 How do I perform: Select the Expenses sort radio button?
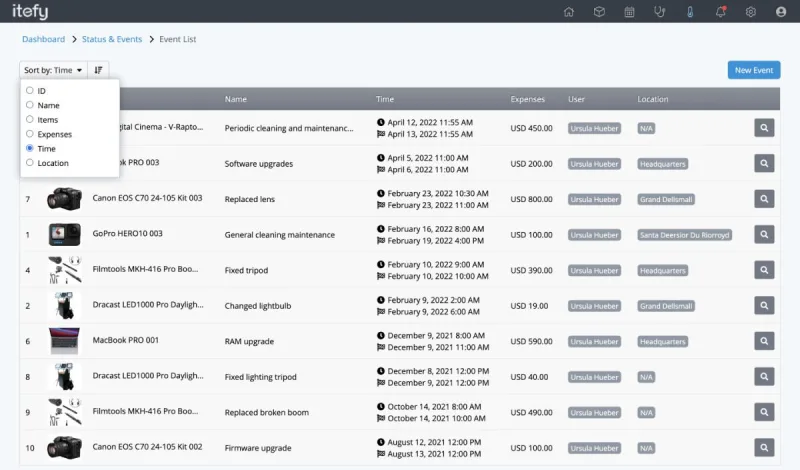tap(30, 134)
